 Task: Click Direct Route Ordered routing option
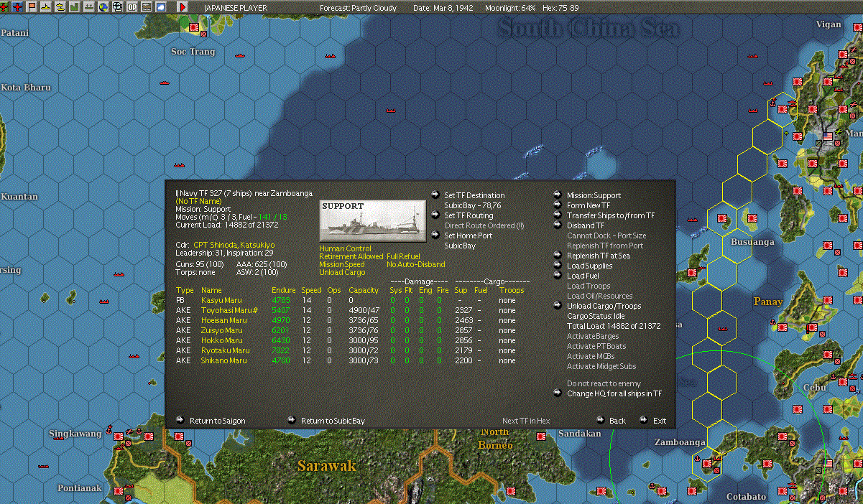[x=484, y=225]
